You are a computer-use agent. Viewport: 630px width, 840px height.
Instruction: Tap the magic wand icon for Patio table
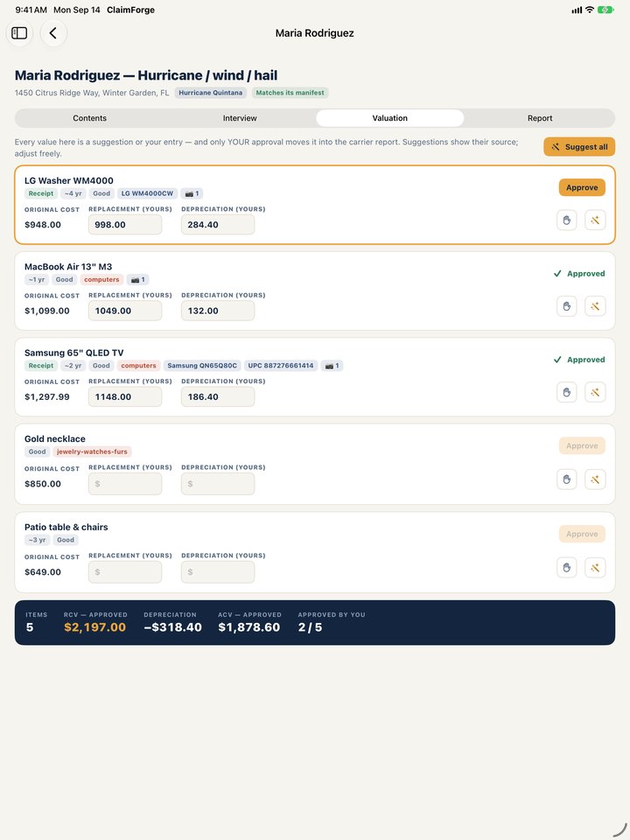(595, 568)
